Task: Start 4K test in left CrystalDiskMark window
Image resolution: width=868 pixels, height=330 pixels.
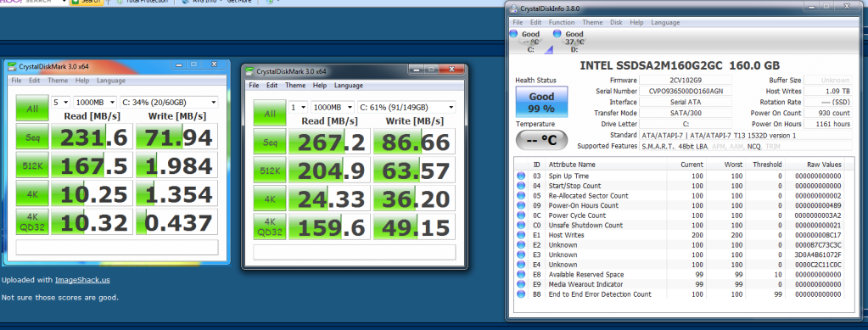Action: point(32,193)
